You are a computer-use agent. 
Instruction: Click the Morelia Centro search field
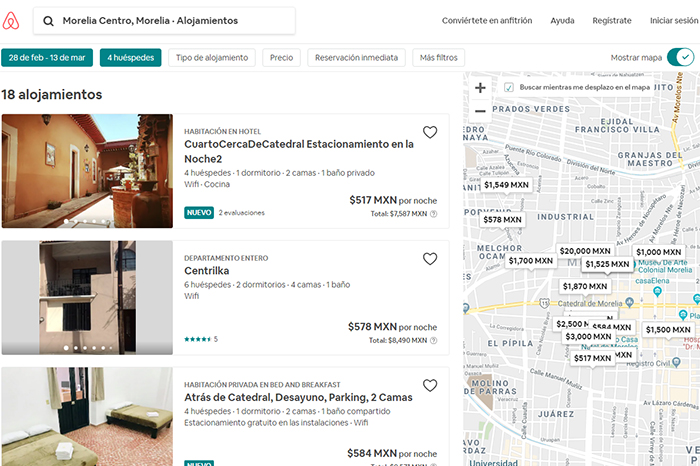pos(170,20)
